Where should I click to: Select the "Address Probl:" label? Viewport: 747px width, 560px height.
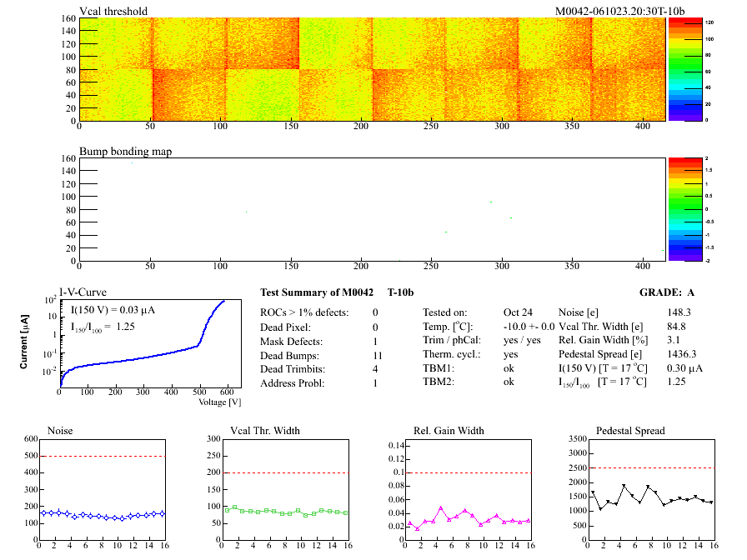[x=293, y=383]
